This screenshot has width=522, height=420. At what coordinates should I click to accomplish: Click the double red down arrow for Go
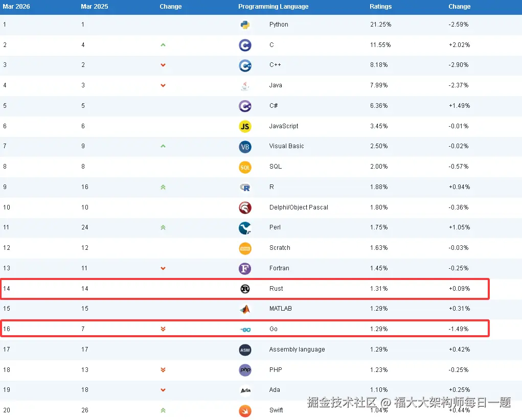(163, 329)
